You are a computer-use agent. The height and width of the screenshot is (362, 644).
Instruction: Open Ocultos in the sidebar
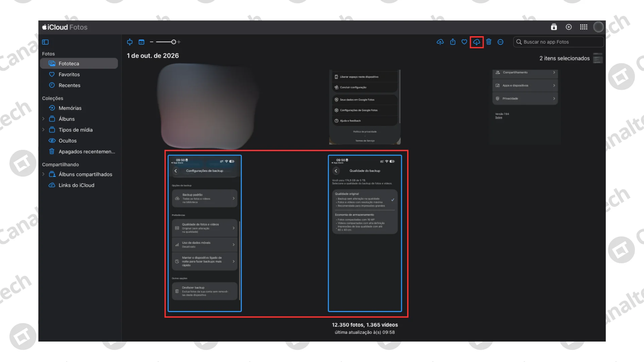[79, 141]
